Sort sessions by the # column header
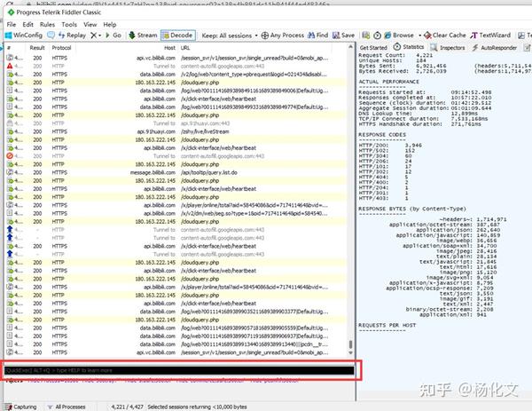This screenshot has width=532, height=411. click(x=9, y=48)
